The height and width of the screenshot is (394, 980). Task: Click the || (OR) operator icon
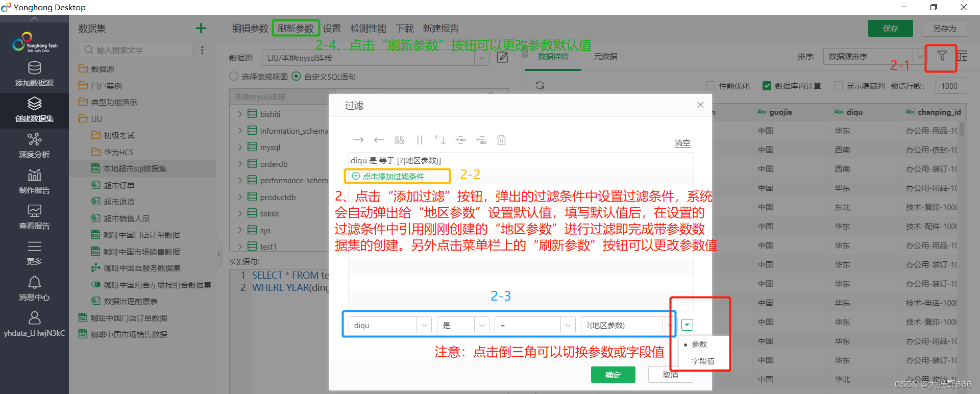[x=420, y=140]
